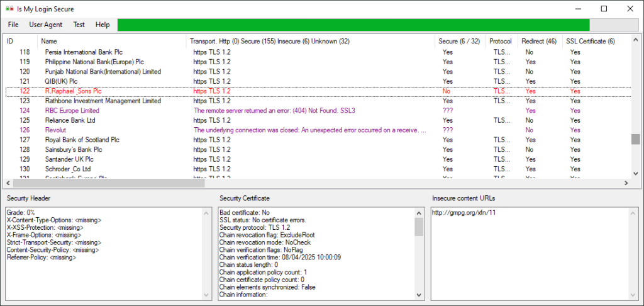
Task: Click the Referrer-Policy missing line
Action: click(42, 257)
